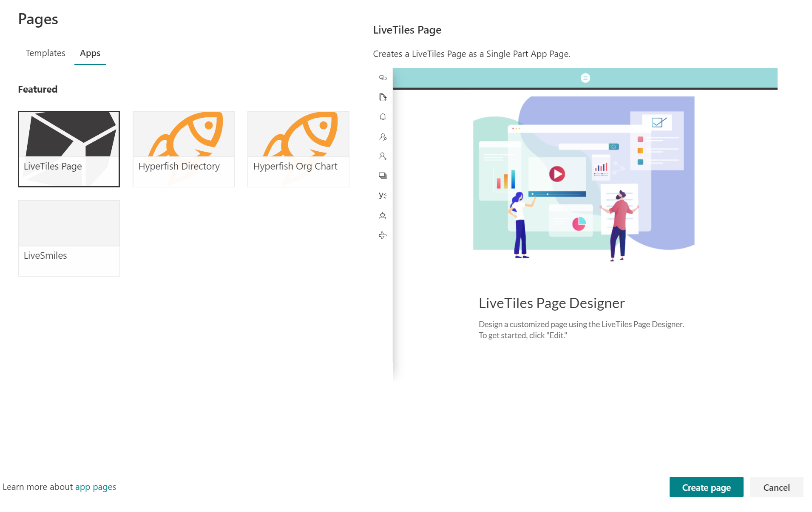Click the bot icon in preview sidebar

[x=383, y=215]
